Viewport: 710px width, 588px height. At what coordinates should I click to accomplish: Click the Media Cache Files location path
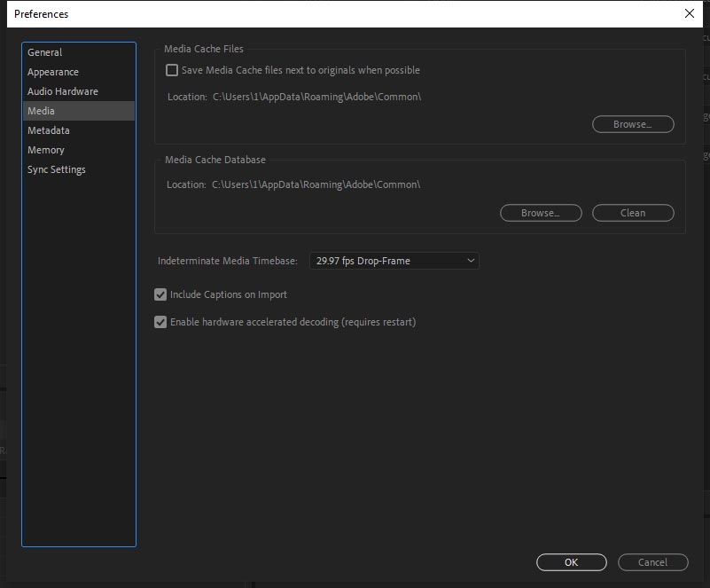316,97
